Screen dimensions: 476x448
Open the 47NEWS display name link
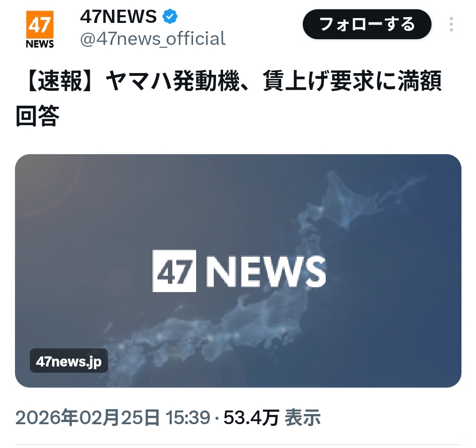tap(119, 16)
